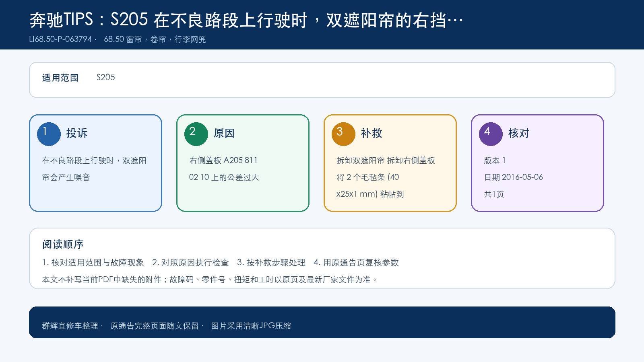
Task: Click step 4. 用原通告页复核参数
Action: click(356, 263)
